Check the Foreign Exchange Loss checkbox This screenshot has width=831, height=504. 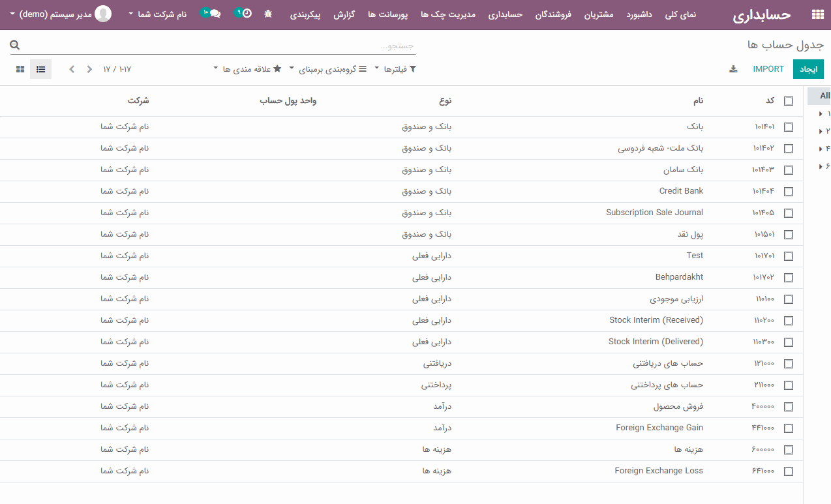coord(789,471)
